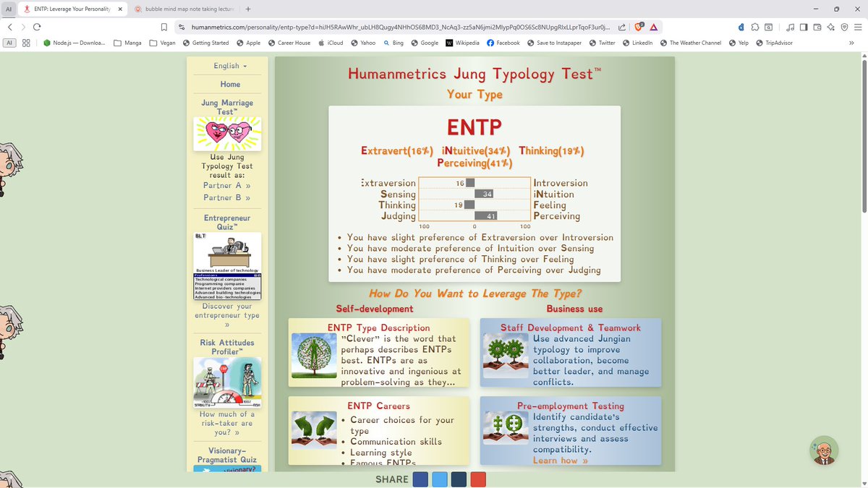Click the Brave Rewards triangle icon
The image size is (868, 488).
(x=653, y=27)
